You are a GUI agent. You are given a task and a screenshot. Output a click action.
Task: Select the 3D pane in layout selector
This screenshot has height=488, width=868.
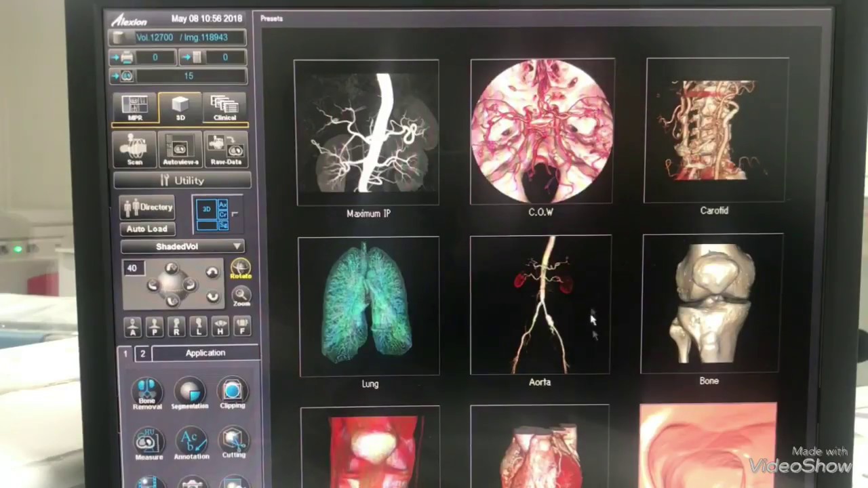tap(207, 209)
